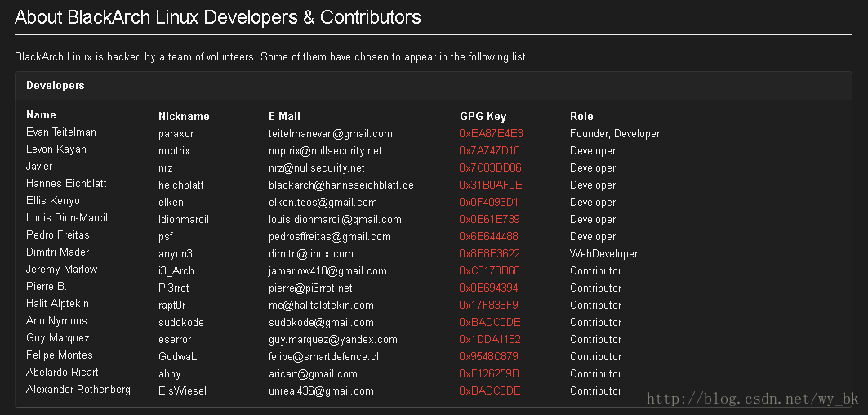Click email blackarch@hanneseichblatt.de

click(x=341, y=185)
